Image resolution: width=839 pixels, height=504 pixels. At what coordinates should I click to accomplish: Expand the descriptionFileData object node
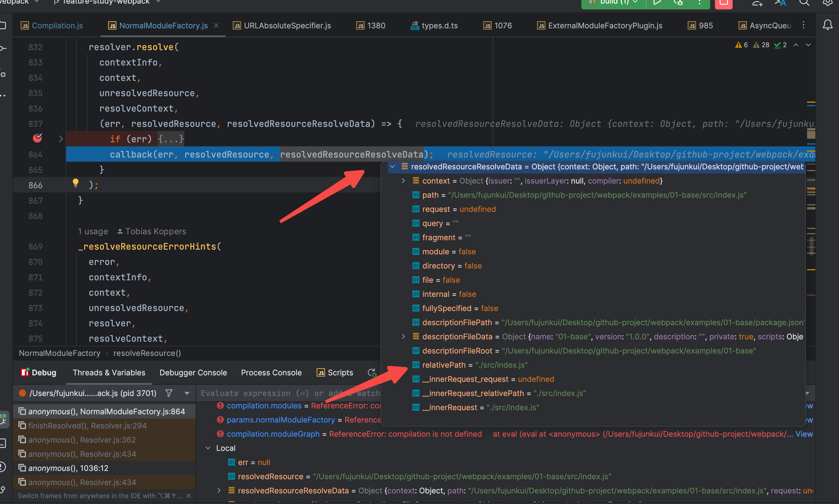point(403,337)
